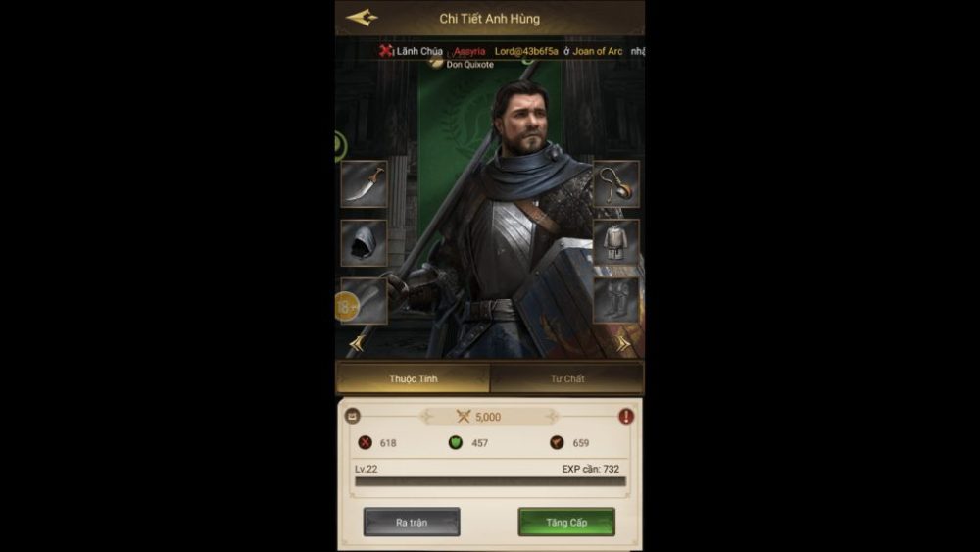Switch to the Thuộc Tính tab
The image size is (980, 552).
(414, 378)
